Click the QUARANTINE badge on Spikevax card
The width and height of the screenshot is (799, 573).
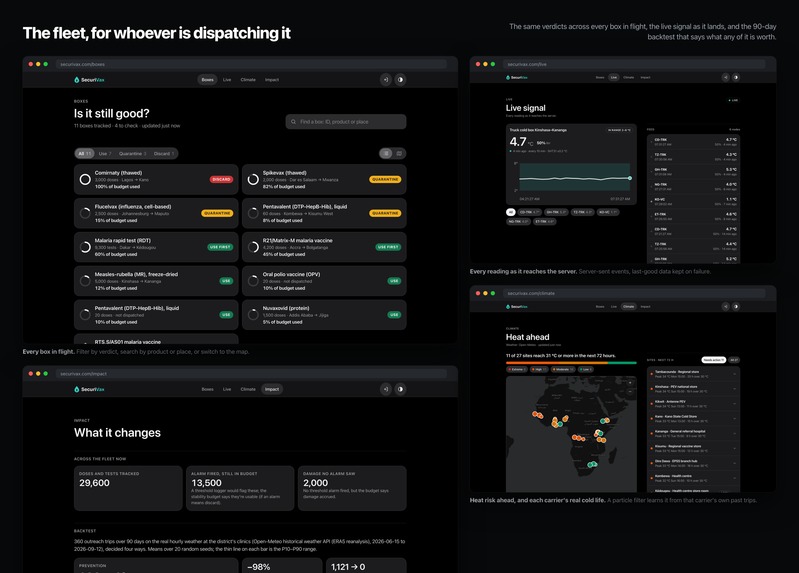[x=385, y=179]
